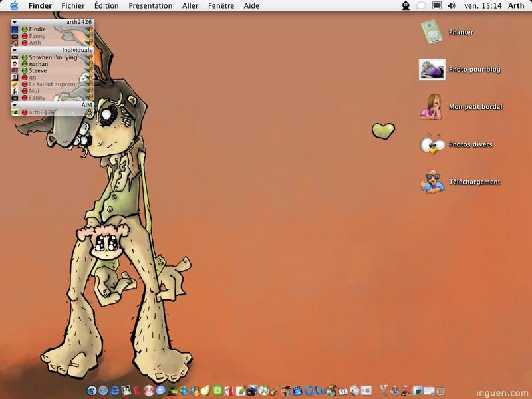Screen dimensions: 532x399
Task: Select the contact Elodie in buddy list
Action: tap(37, 29)
